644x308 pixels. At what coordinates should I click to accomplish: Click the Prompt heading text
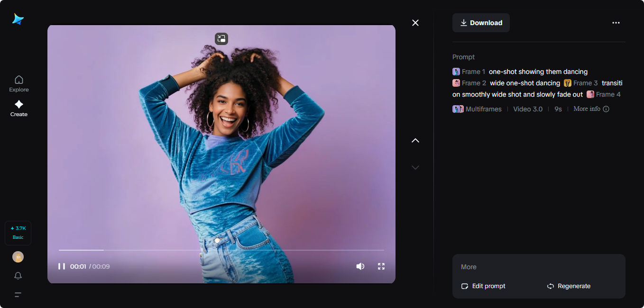coord(463,57)
